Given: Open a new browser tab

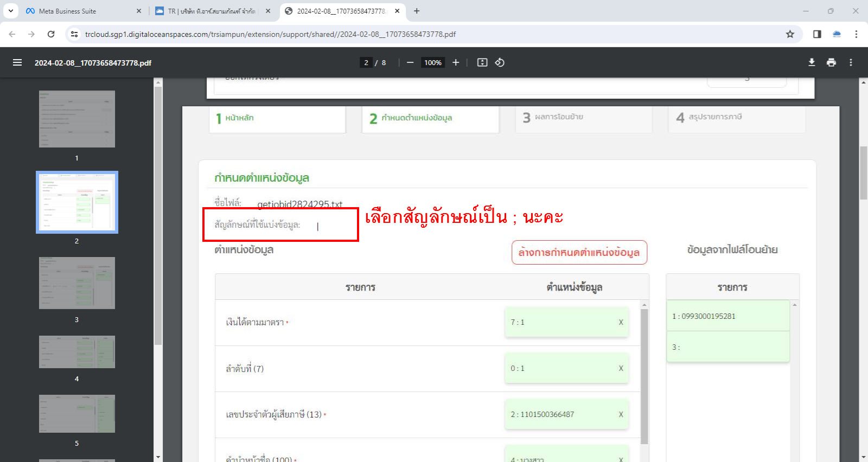Looking at the screenshot, I should 417,11.
